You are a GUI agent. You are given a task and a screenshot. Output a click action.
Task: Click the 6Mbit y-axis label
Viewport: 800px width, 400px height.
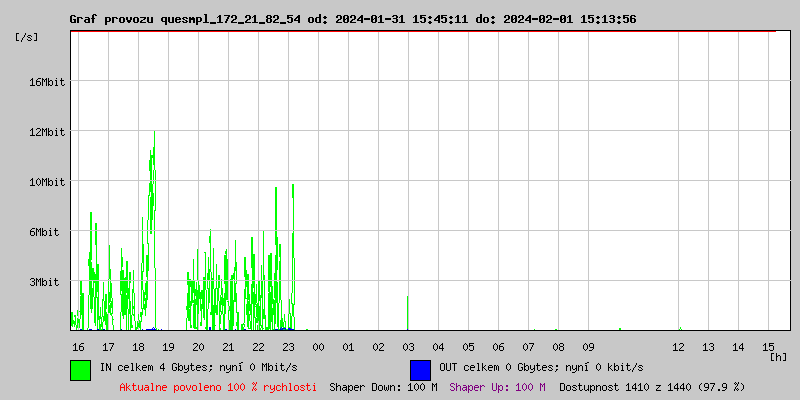(x=47, y=232)
